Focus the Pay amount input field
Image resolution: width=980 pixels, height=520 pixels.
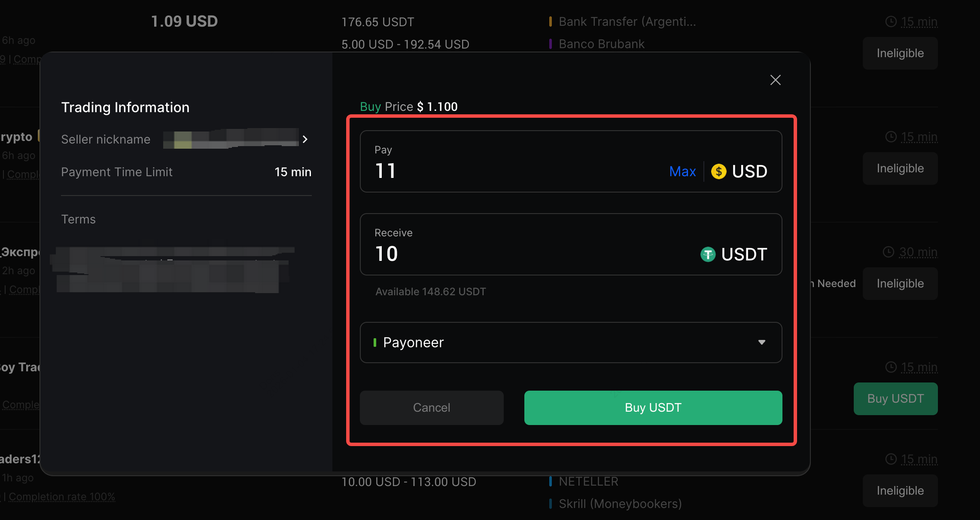pyautogui.click(x=515, y=171)
